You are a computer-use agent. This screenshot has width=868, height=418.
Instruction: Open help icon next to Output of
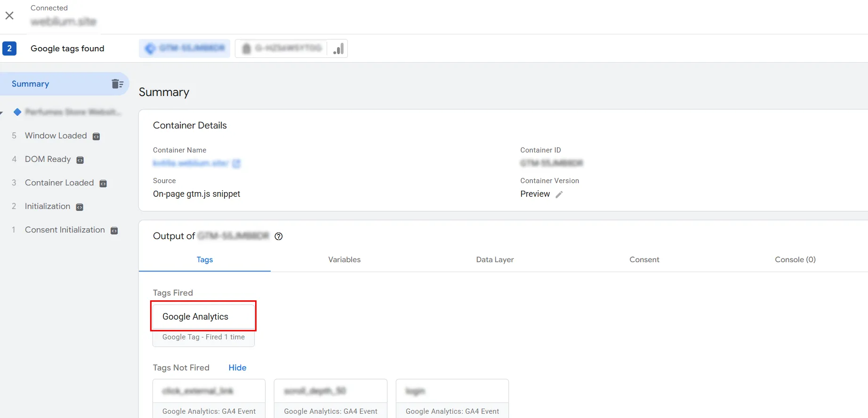click(x=279, y=236)
